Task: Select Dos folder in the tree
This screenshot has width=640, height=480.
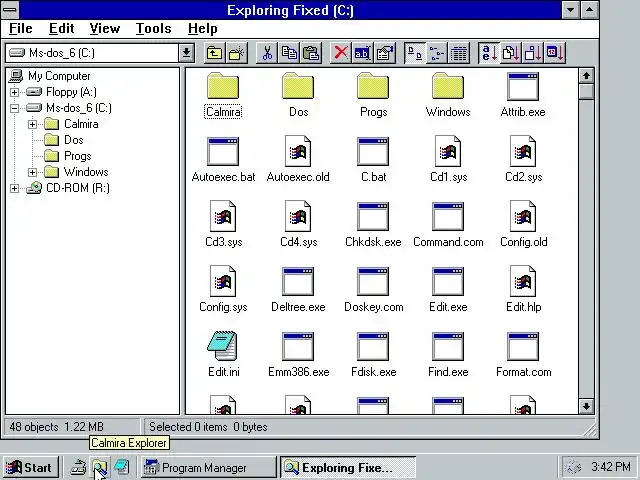Action: (73, 140)
